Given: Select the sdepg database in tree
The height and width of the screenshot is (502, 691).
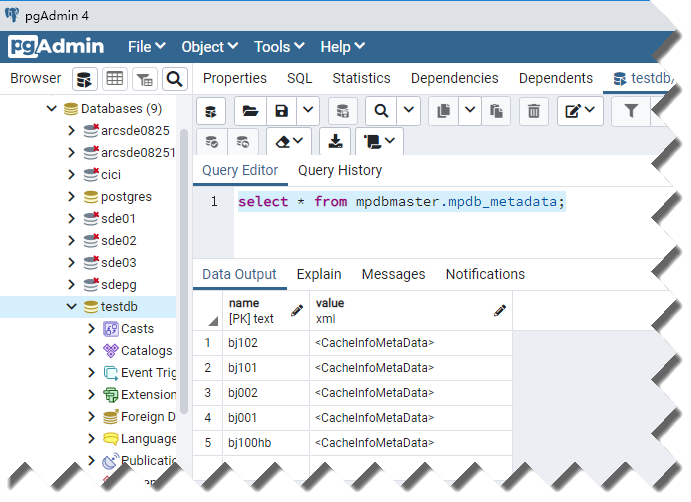Looking at the screenshot, I should [119, 285].
